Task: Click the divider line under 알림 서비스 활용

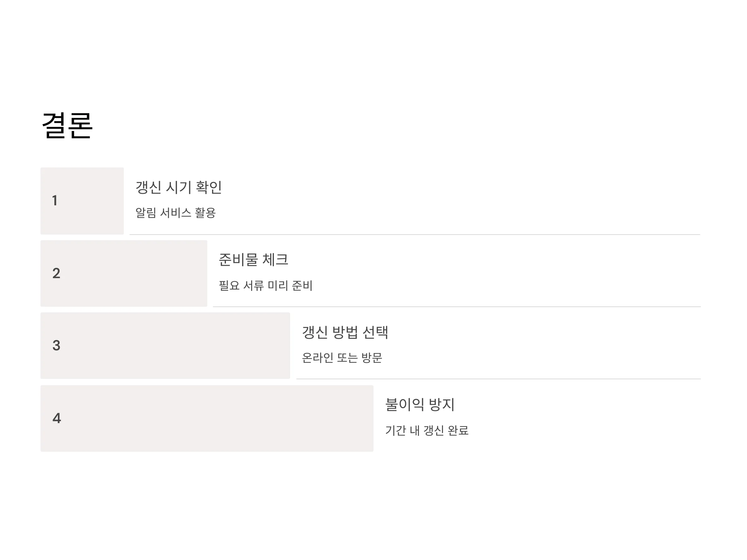Action: (415, 235)
